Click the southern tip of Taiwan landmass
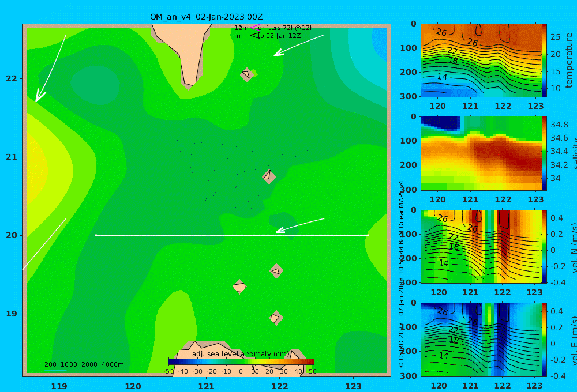 [x=189, y=83]
